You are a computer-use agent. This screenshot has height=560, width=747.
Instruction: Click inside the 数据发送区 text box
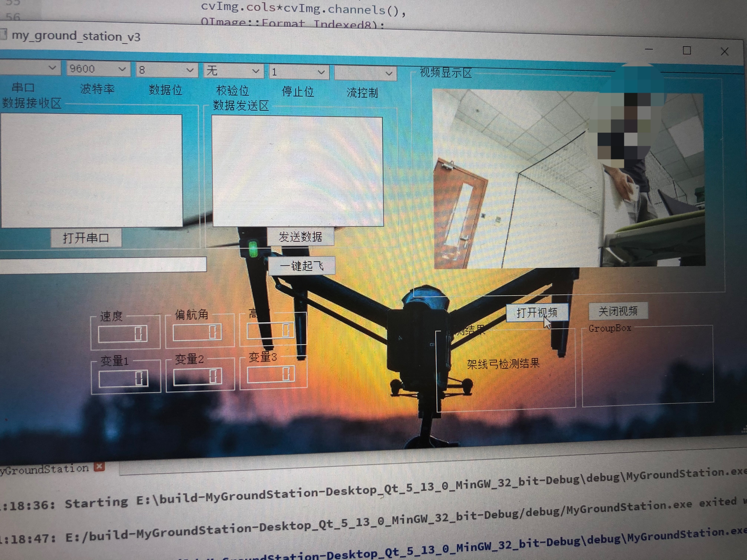tap(297, 171)
